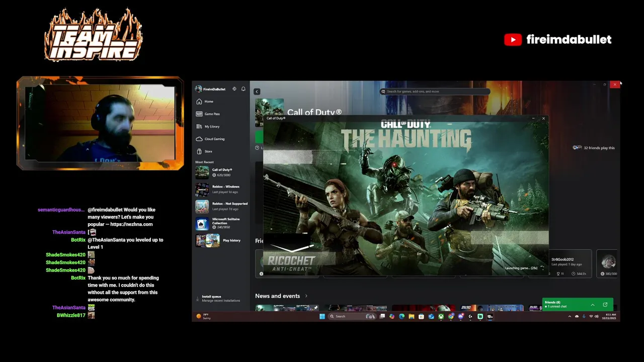Open Outlook from the taskbar
The width and height of the screenshot is (644, 362).
(431, 317)
